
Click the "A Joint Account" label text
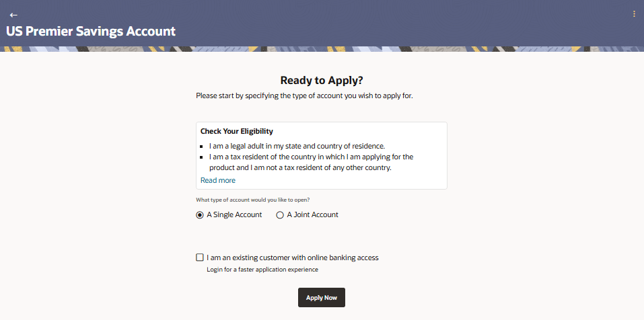[312, 215]
